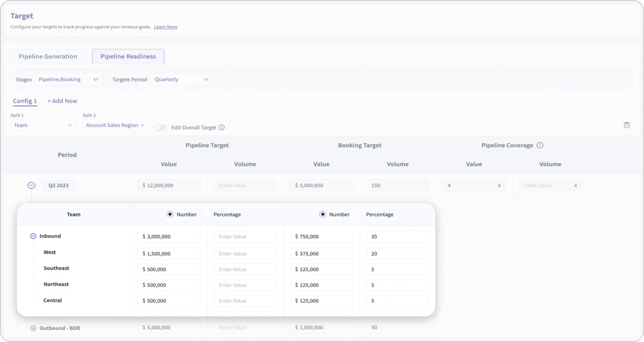Click Central pipeline value $500,000 field
Viewport: 644px width, 342px height.
[x=169, y=301]
